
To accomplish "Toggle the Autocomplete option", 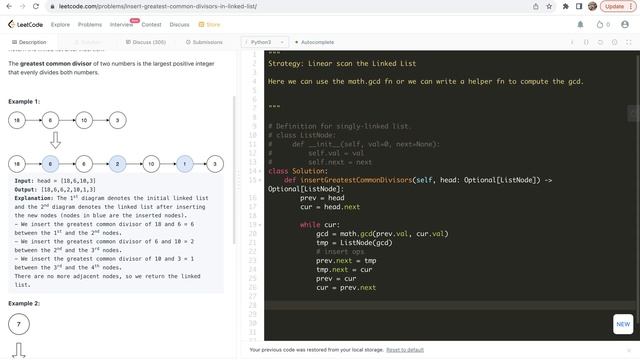I will [x=314, y=42].
